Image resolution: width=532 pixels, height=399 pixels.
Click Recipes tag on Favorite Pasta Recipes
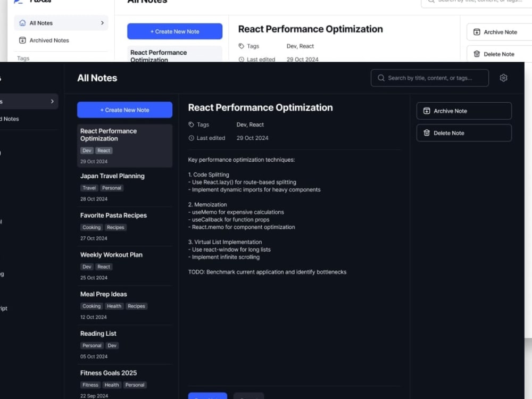point(115,227)
